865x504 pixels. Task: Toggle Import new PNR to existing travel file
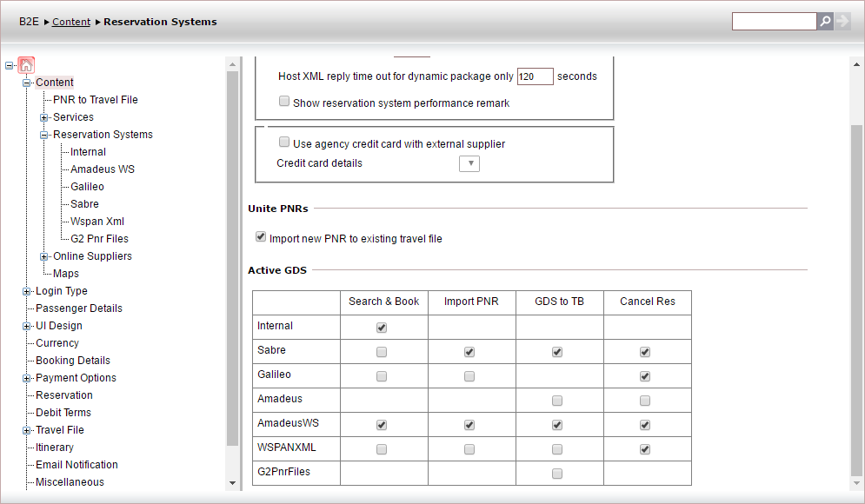[261, 237]
